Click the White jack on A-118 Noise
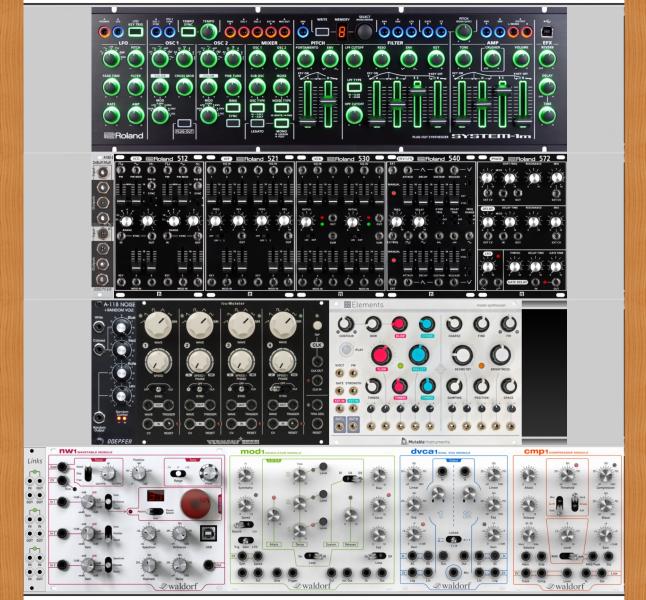 pyautogui.click(x=99, y=327)
